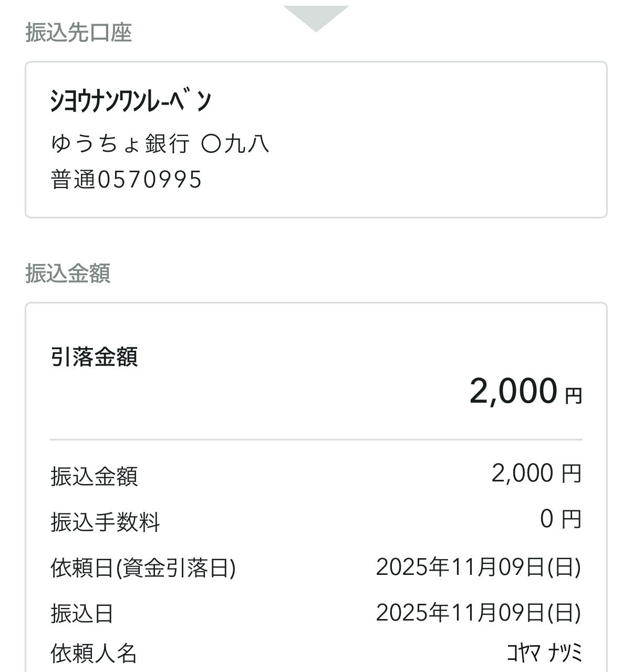Image resolution: width=633 pixels, height=672 pixels.
Task: Click the 振込先口座 section heading
Action: tap(78, 33)
